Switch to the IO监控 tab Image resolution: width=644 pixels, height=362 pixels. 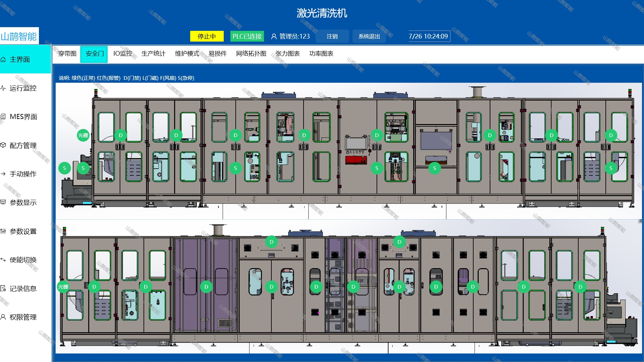point(122,54)
